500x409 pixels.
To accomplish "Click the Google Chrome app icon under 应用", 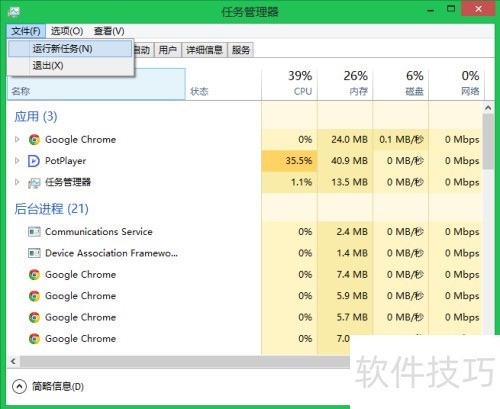I will 34,139.
